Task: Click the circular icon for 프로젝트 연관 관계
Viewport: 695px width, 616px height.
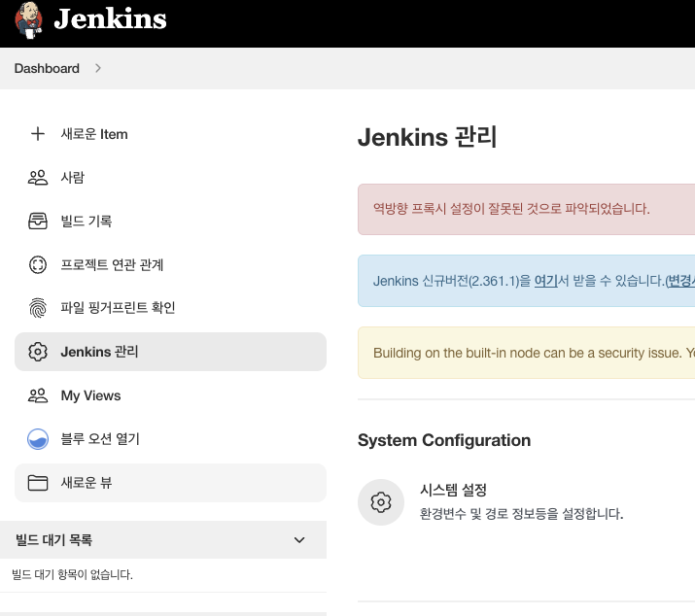Action: pos(38,264)
